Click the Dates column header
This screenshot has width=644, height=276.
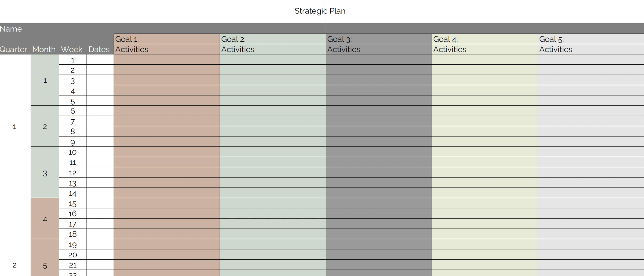click(x=99, y=49)
